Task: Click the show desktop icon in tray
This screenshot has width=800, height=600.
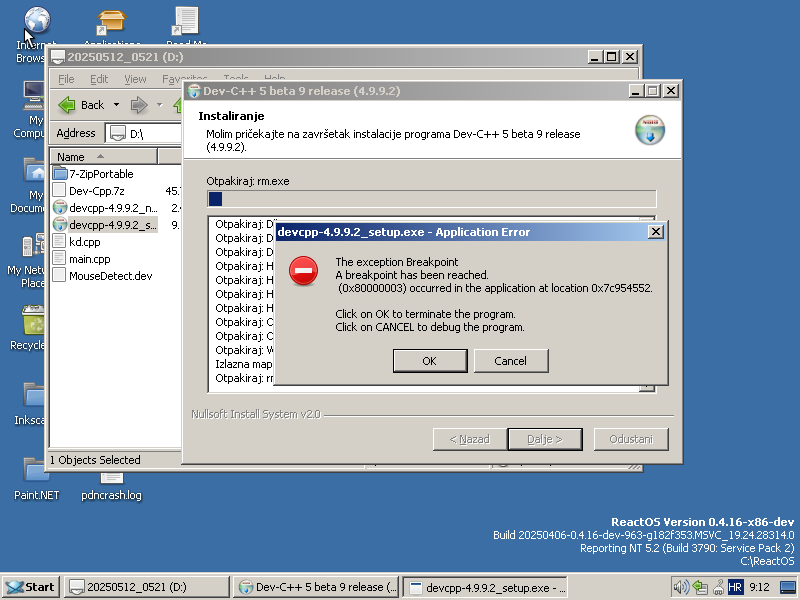Action: 788,587
